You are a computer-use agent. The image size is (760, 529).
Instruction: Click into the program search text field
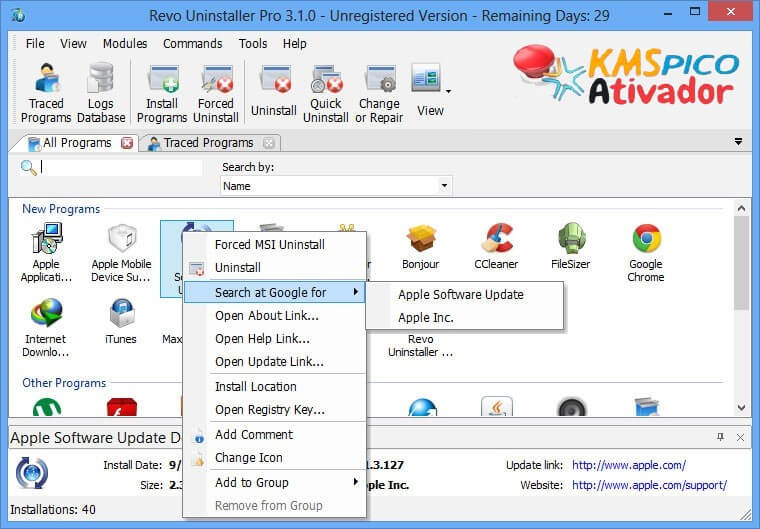tap(121, 167)
